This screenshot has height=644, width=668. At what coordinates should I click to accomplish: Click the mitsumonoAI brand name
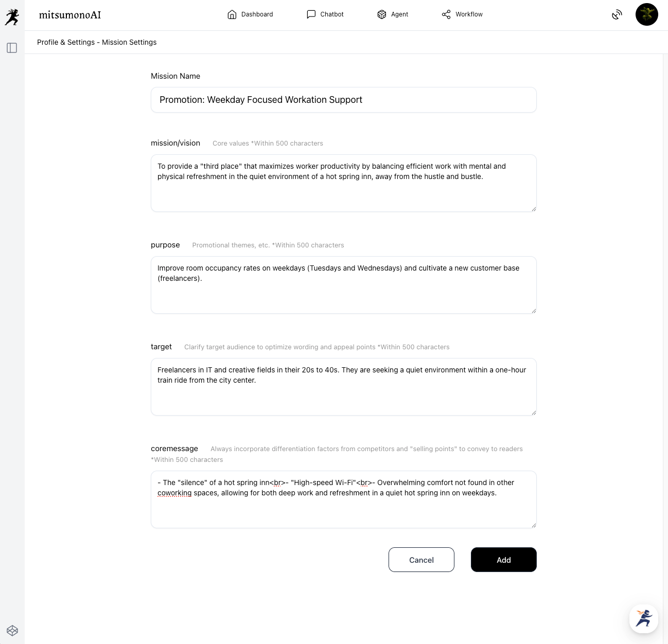(70, 15)
